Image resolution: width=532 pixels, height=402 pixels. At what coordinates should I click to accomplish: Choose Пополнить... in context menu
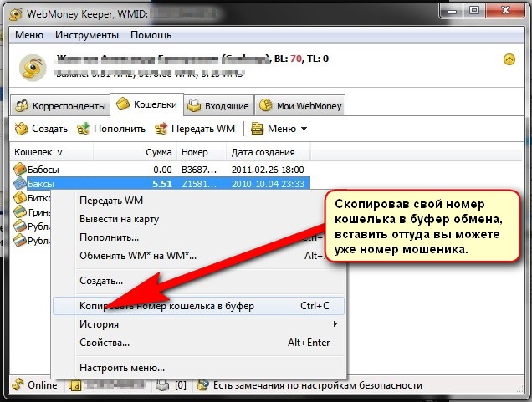point(199,237)
